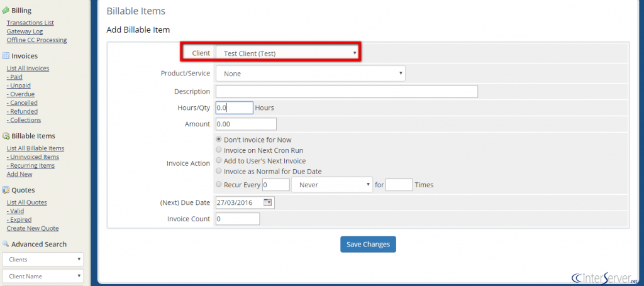Viewport: 644px width, 286px height.
Task: Click Create New Quote link
Action: tap(33, 229)
